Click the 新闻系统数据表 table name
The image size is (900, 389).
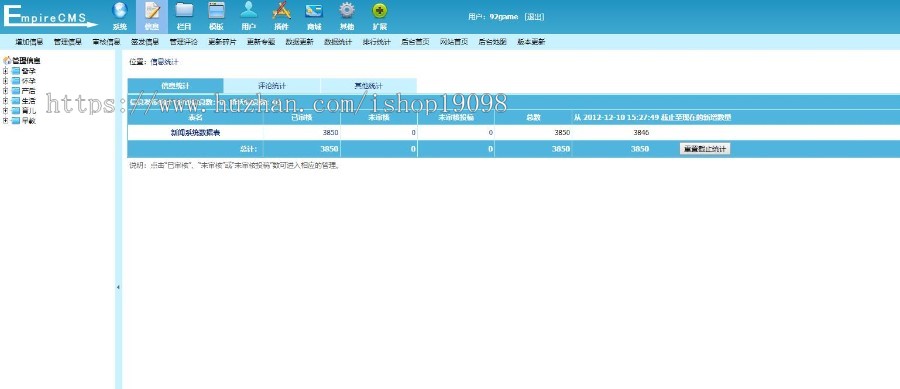coord(195,133)
